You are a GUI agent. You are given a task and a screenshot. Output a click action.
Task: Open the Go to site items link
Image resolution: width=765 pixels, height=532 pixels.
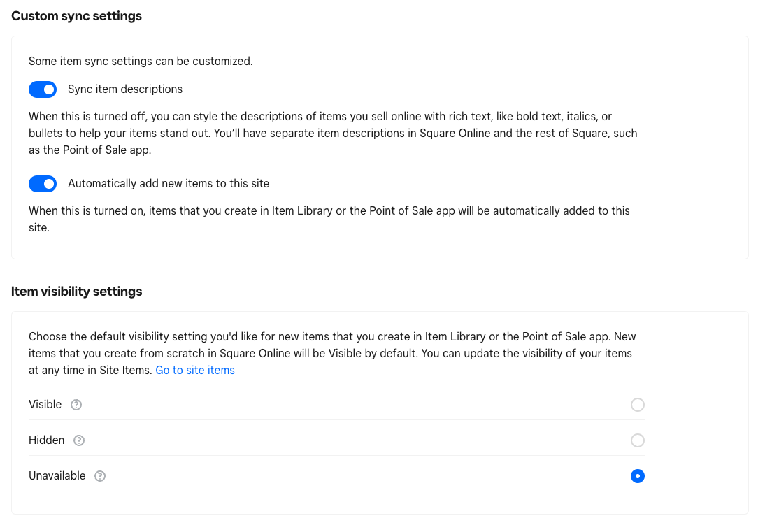[x=195, y=371]
